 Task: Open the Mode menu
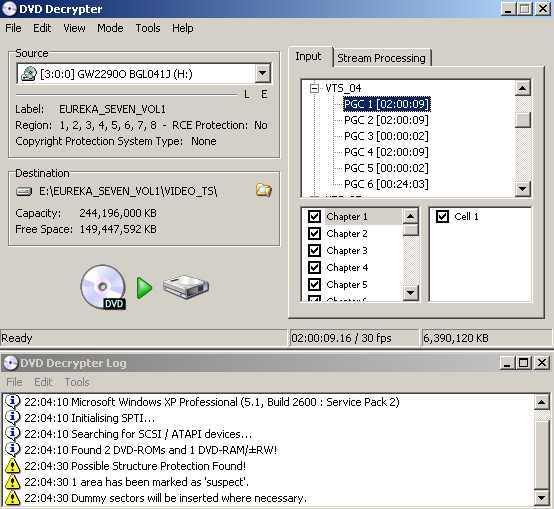pyautogui.click(x=110, y=28)
